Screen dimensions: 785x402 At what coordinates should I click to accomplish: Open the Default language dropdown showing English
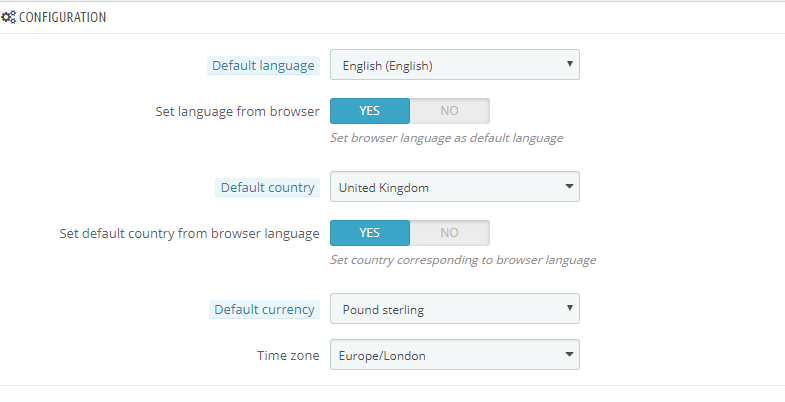coord(445,65)
